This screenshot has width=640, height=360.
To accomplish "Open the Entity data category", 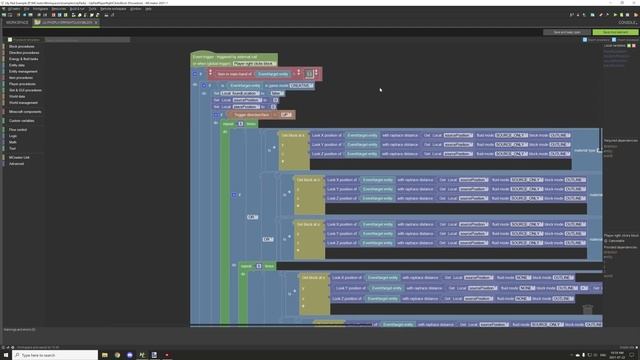I will click(x=17, y=65).
